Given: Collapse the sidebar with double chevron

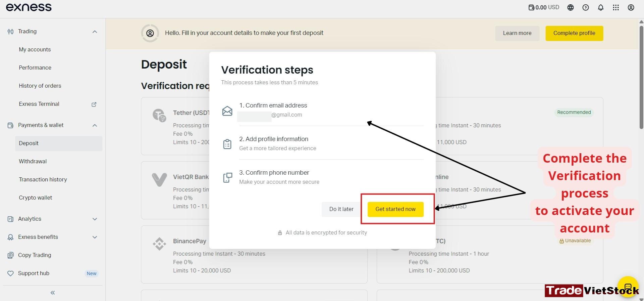Looking at the screenshot, I should 53,293.
